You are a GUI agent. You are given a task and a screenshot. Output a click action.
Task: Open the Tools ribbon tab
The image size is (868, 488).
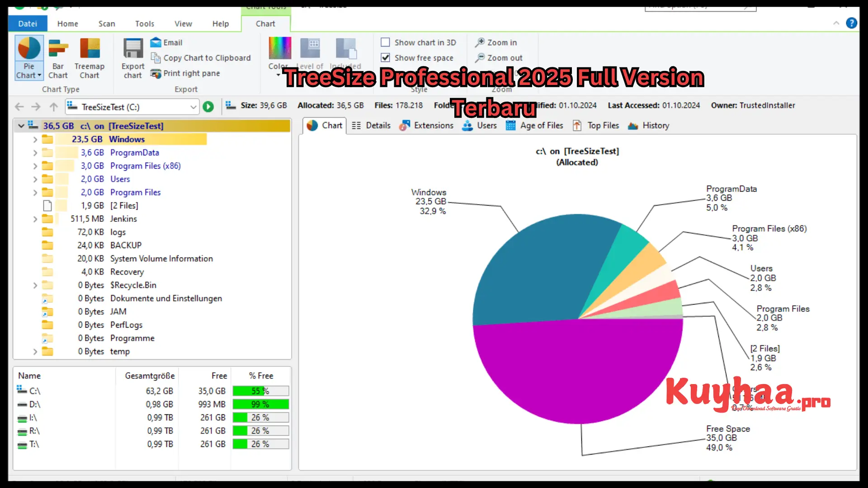[x=145, y=23]
